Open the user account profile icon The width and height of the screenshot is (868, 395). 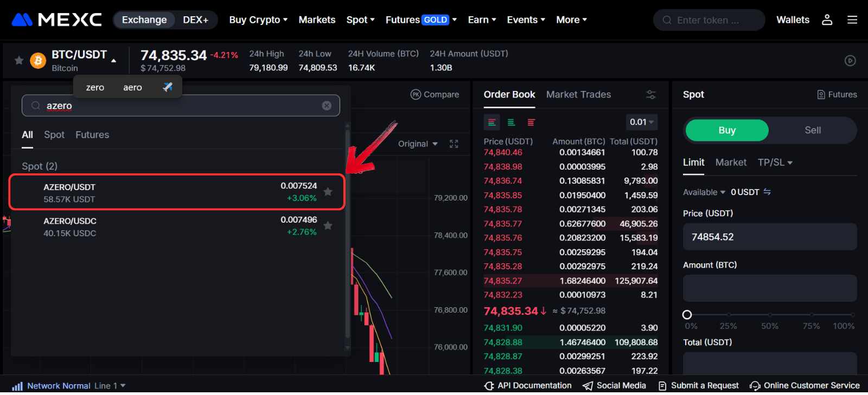pyautogui.click(x=827, y=20)
